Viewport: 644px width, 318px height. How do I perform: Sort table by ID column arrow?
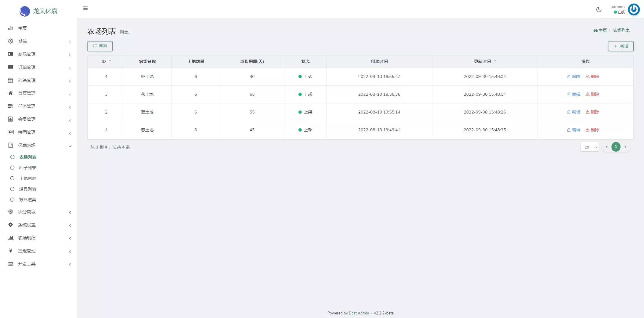pos(110,61)
